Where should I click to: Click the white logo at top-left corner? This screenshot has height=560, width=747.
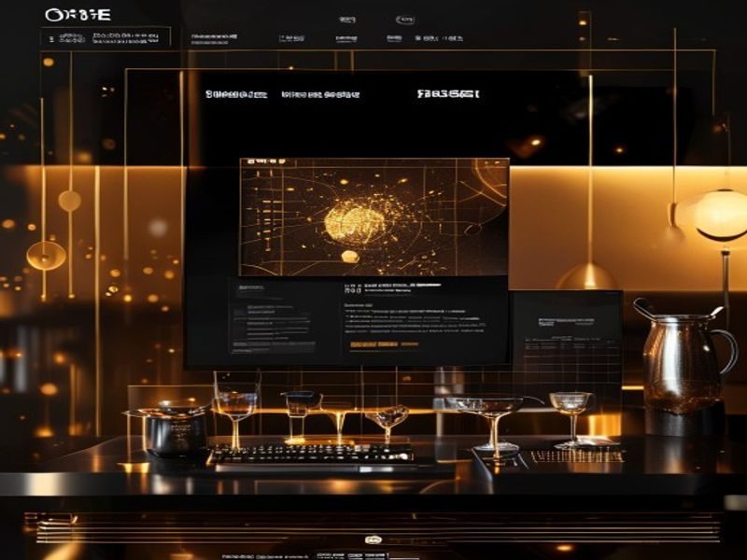[78, 15]
